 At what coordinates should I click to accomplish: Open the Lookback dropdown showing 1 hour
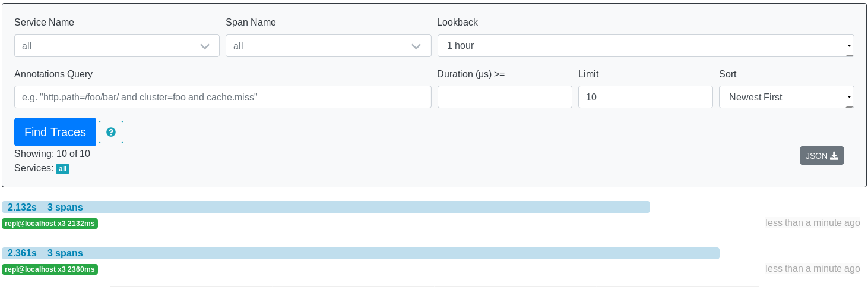click(x=645, y=46)
